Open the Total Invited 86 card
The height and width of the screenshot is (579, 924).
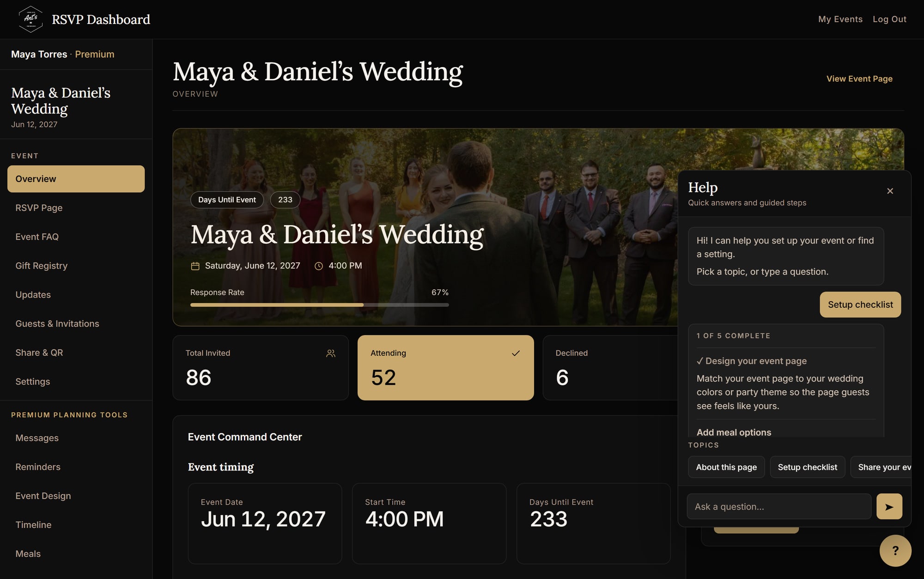[261, 368]
